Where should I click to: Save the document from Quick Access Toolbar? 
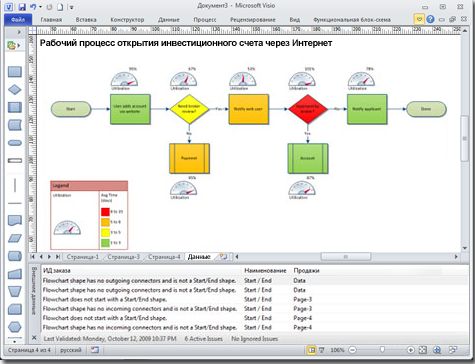pos(22,7)
